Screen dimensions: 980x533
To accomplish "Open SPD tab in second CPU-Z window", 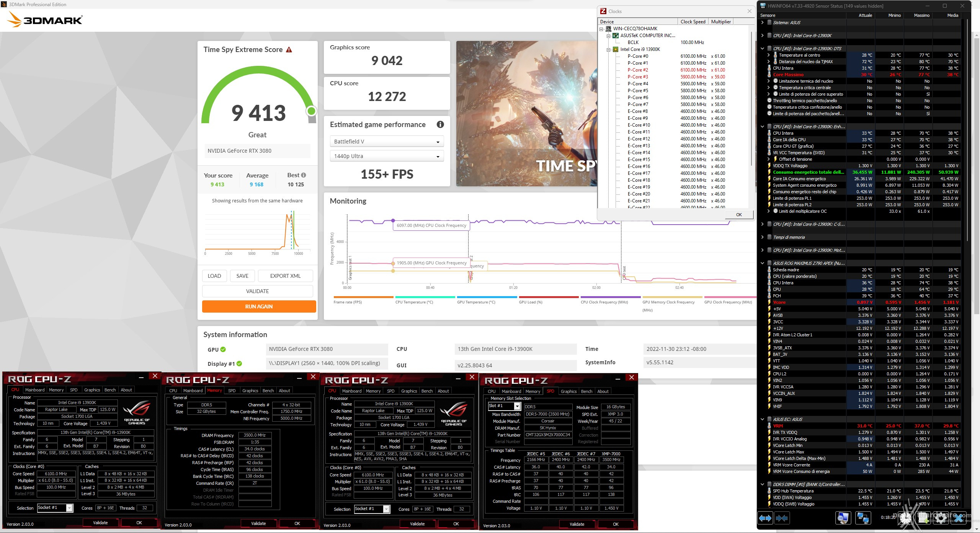I will (x=232, y=391).
